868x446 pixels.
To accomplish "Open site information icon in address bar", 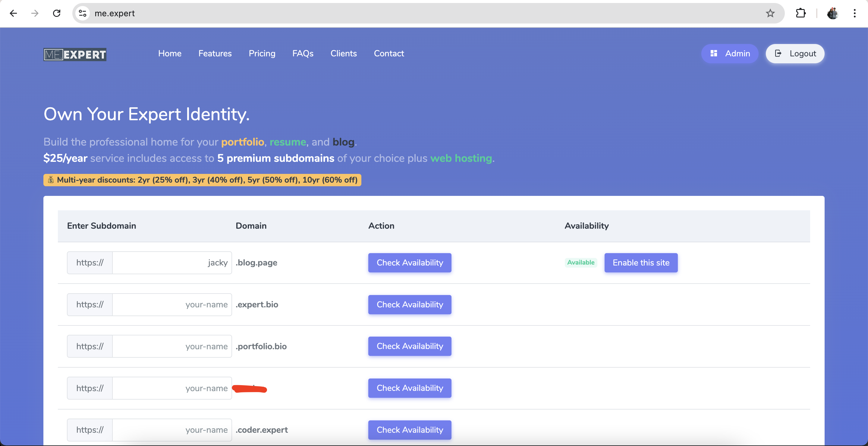I will pyautogui.click(x=83, y=14).
